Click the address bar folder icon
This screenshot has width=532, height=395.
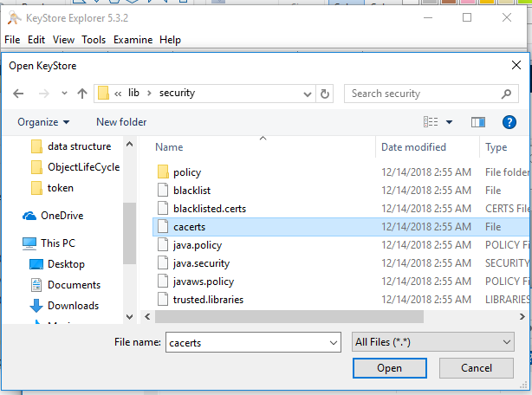coord(103,93)
